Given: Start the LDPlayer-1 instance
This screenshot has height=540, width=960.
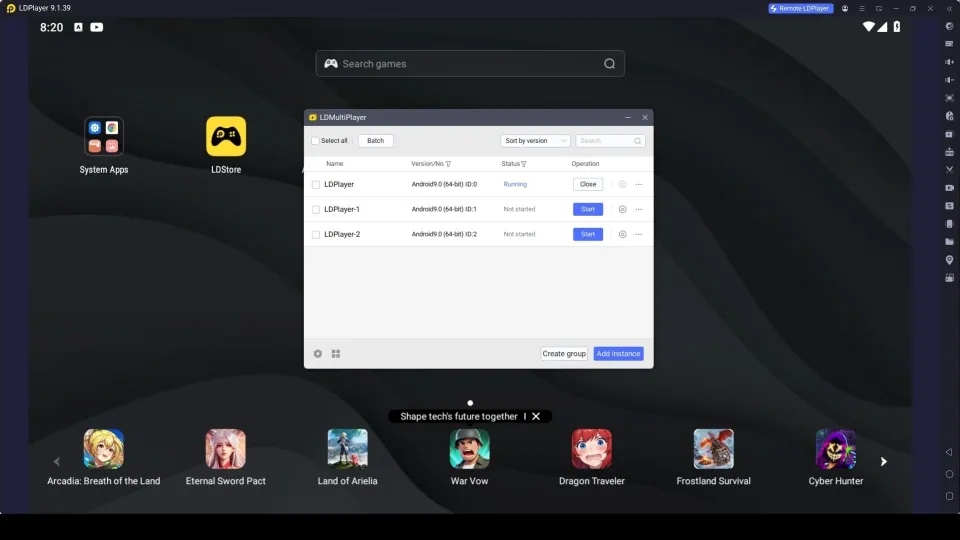Looking at the screenshot, I should coord(588,209).
